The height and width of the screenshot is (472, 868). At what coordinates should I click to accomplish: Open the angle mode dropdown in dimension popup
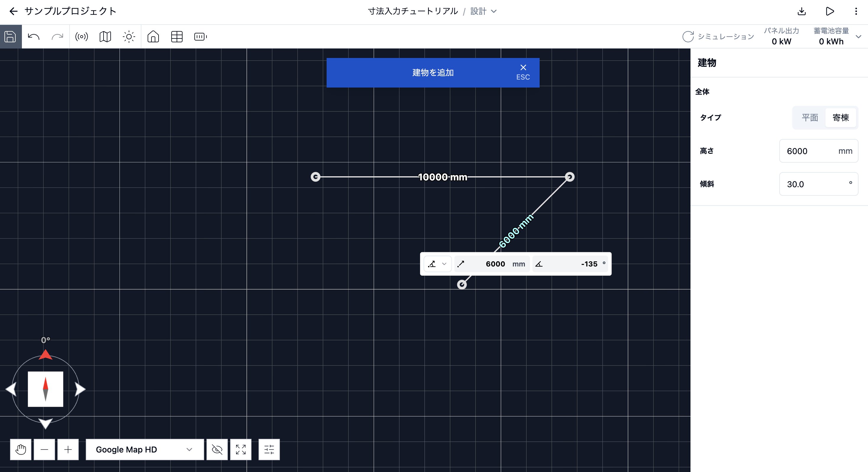(437, 264)
